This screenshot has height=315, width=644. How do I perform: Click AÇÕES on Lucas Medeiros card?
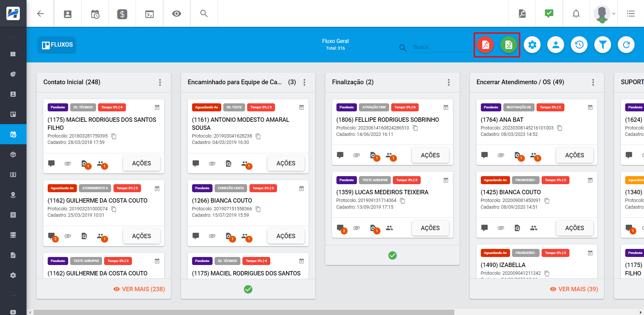pyautogui.click(x=430, y=228)
